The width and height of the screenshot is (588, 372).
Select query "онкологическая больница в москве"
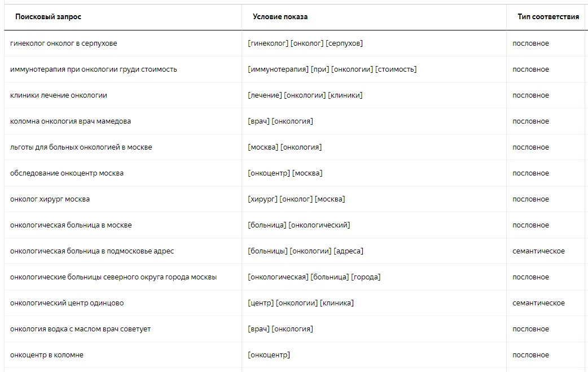pyautogui.click(x=71, y=225)
